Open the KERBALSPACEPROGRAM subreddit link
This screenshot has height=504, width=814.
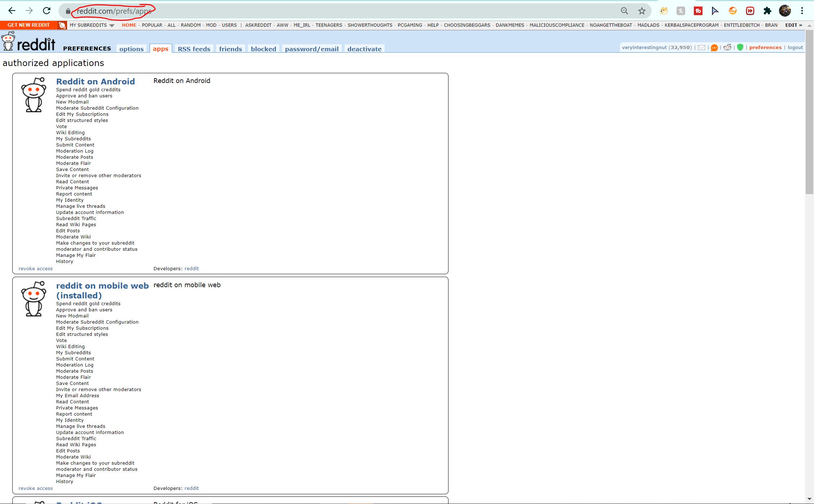692,25
